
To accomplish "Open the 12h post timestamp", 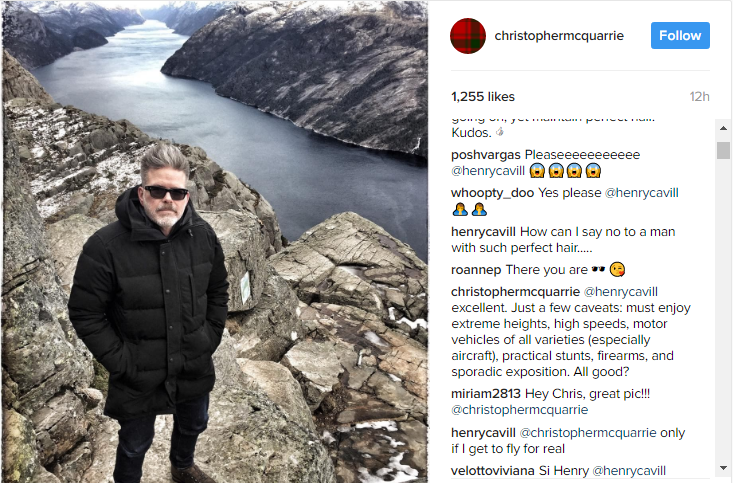I will coord(699,97).
